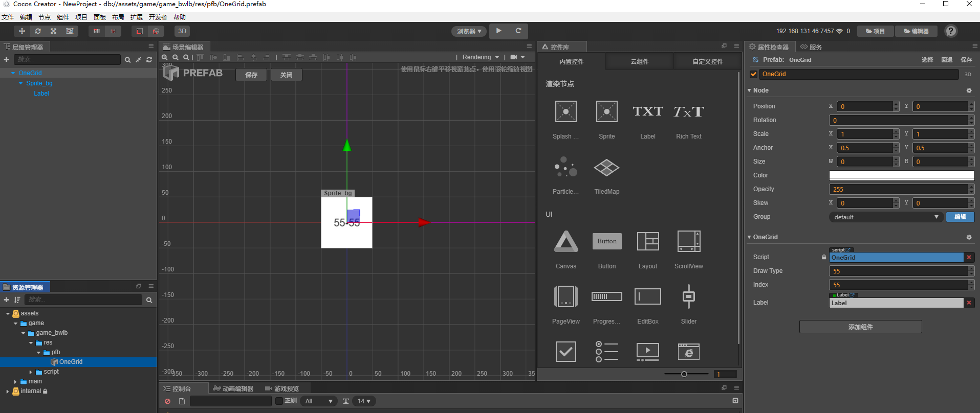Adjust the control library zoom slider
This screenshot has width=980, height=413.
684,374
